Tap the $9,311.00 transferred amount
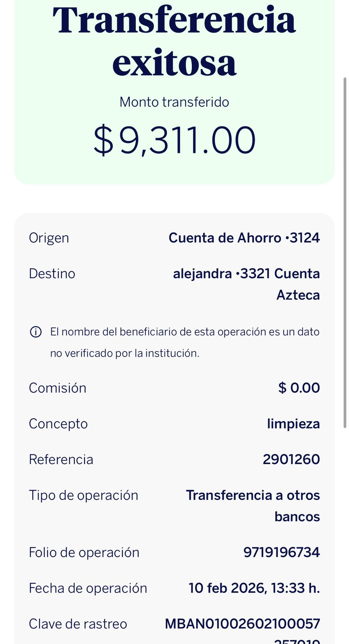The image size is (349, 644). click(174, 140)
